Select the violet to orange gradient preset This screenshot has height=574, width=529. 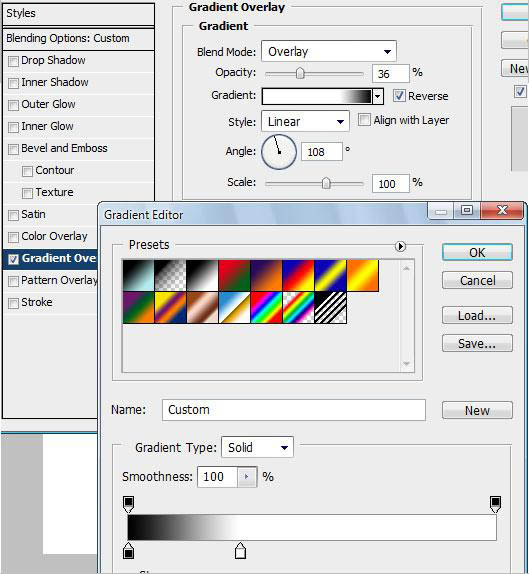click(x=266, y=276)
